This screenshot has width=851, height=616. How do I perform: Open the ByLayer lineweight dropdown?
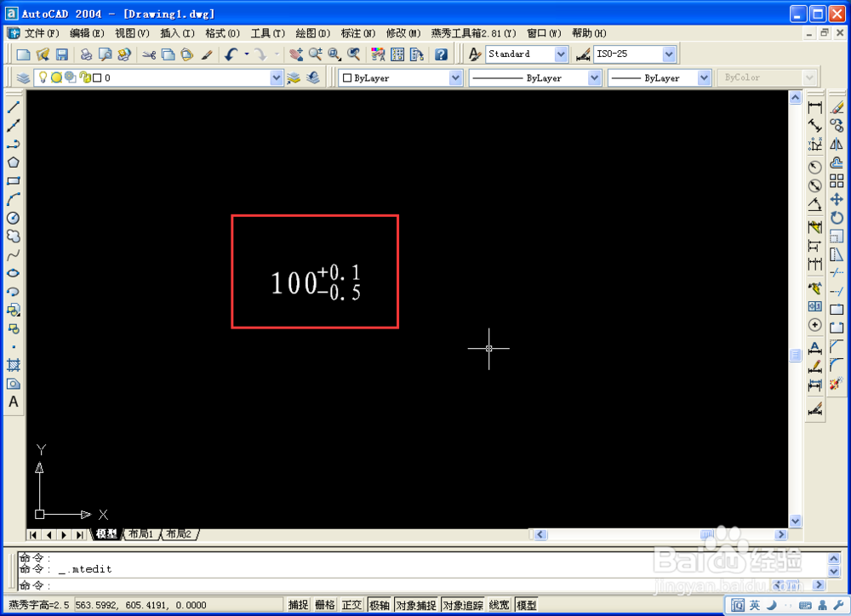coord(704,78)
